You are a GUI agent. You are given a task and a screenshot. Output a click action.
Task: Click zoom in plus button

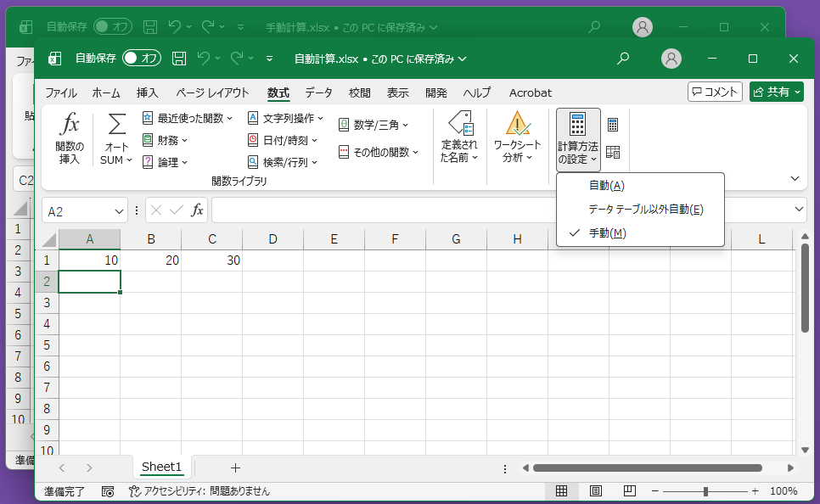tap(755, 491)
